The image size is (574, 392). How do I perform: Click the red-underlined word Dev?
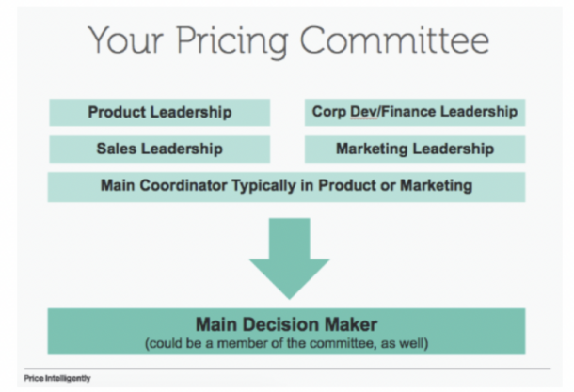pyautogui.click(x=364, y=112)
